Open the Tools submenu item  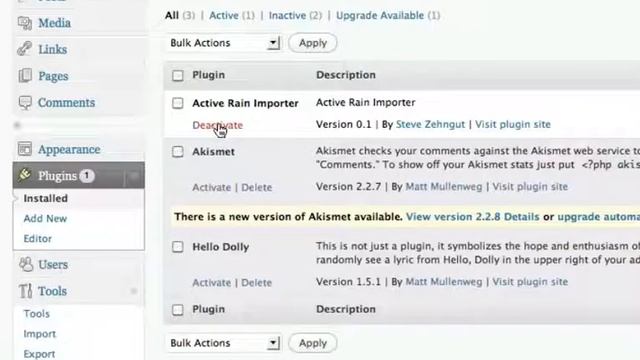[x=37, y=313]
